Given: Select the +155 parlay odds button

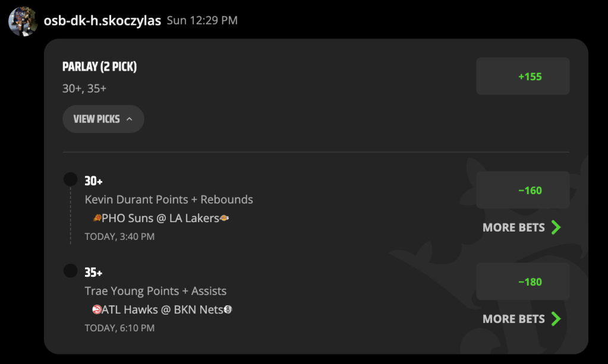Looking at the screenshot, I should click(x=522, y=76).
